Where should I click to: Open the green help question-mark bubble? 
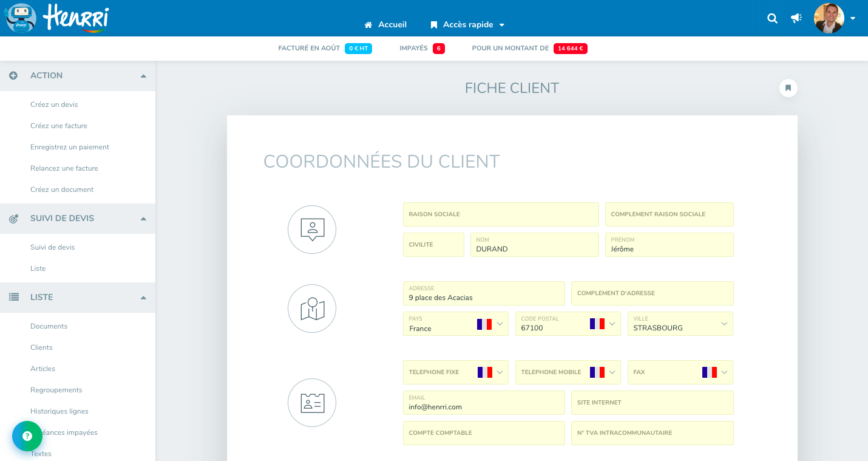[x=27, y=436]
